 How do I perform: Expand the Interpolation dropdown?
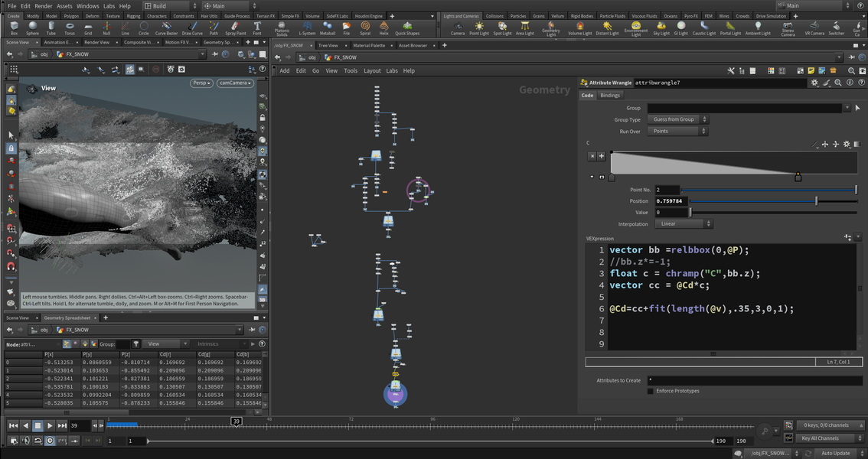(x=684, y=224)
